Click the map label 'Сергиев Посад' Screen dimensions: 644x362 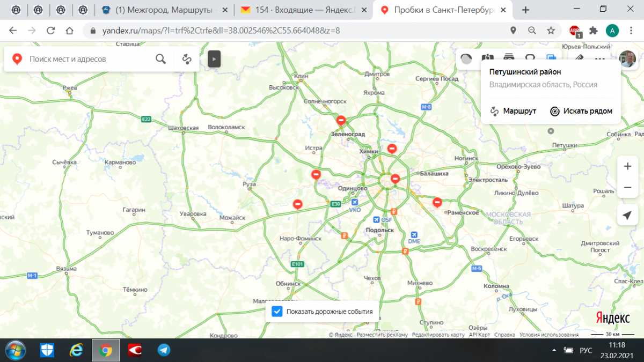(437, 79)
